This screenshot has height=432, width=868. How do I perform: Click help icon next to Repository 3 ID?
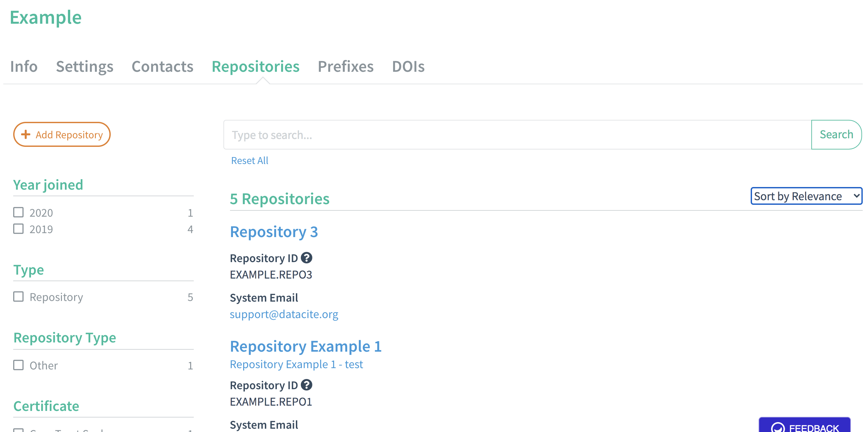click(306, 258)
